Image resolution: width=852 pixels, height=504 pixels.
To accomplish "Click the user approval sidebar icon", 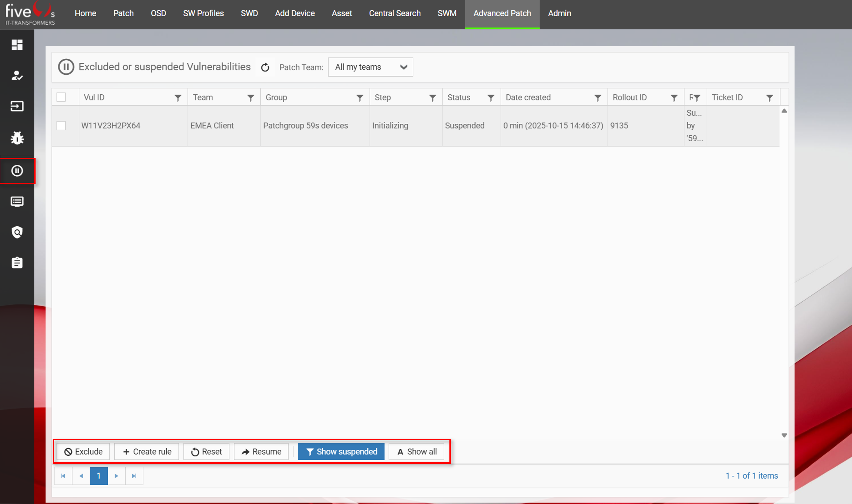I will point(17,75).
